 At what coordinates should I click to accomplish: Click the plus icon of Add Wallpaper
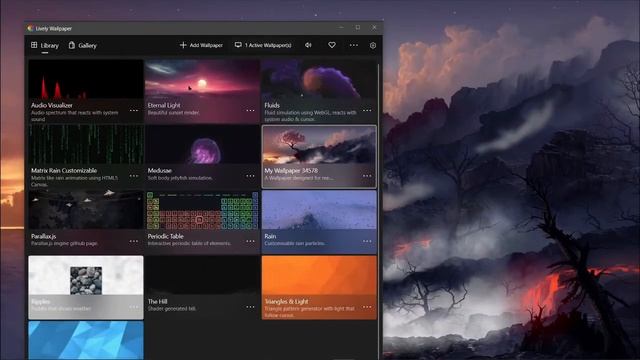tap(183, 45)
